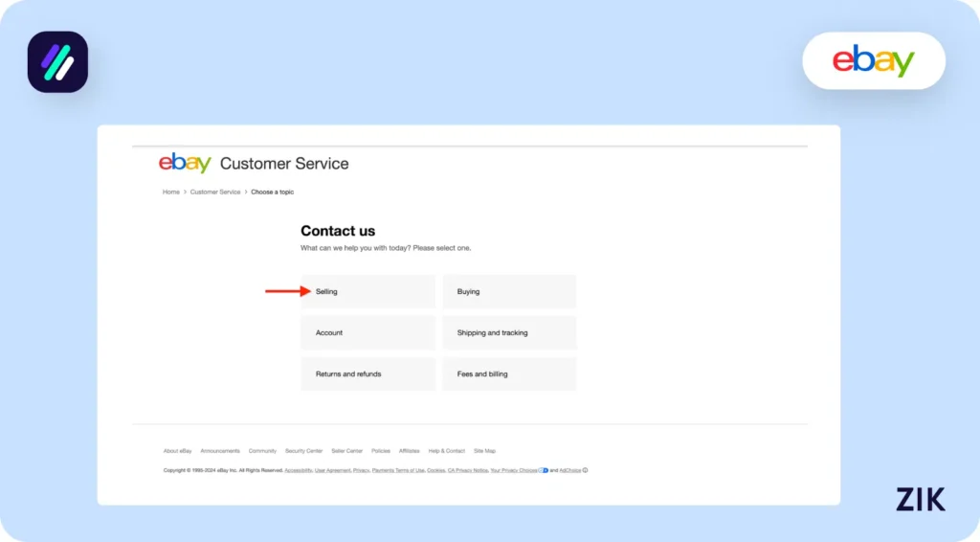This screenshot has width=980, height=542.
Task: Open Returns and refunds topic
Action: point(368,373)
